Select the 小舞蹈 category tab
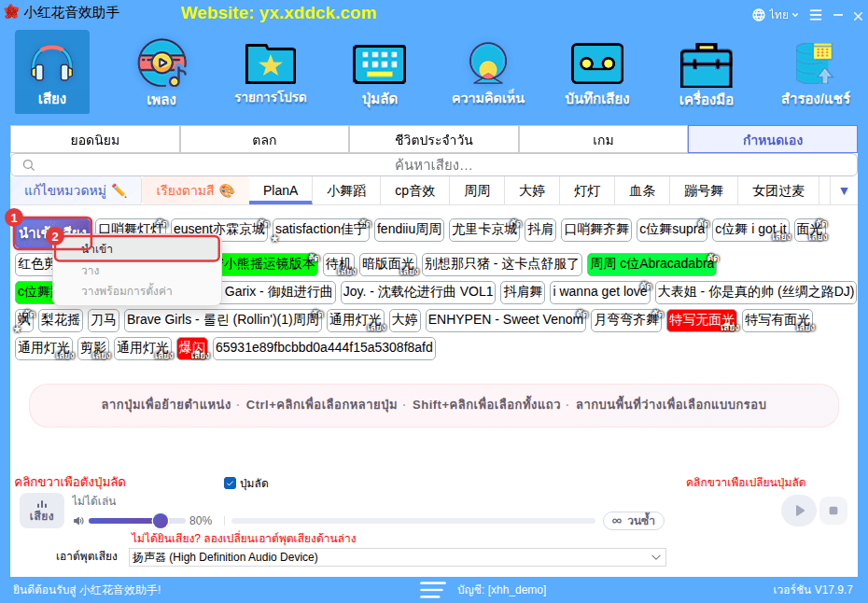Viewport: 868px width, 603px height. pyautogui.click(x=346, y=191)
